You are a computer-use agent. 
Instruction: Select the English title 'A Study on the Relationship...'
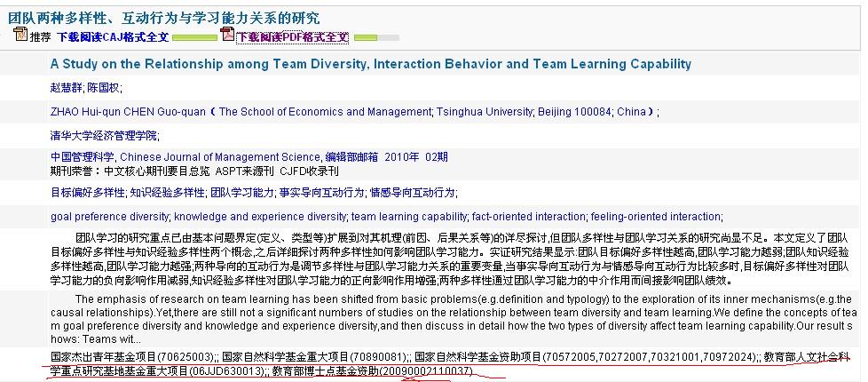coord(371,64)
